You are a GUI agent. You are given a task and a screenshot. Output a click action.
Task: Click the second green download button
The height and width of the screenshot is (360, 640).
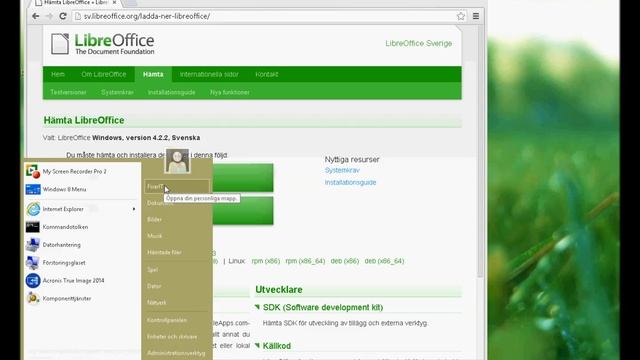click(243, 211)
